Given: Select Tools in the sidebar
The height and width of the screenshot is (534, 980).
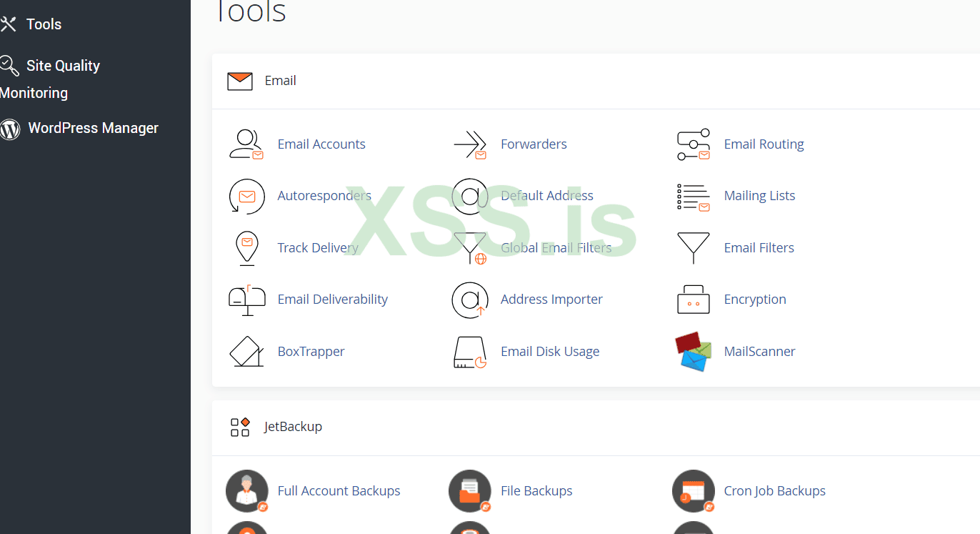Looking at the screenshot, I should tap(45, 24).
